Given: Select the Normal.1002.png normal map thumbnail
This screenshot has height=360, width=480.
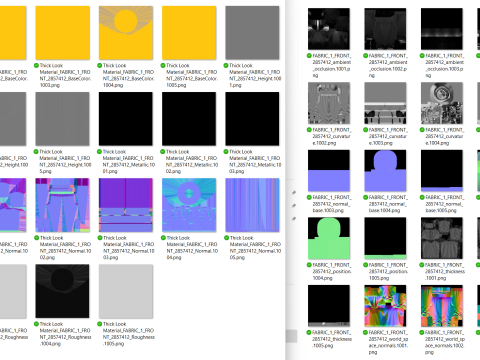Looking at the screenshot, I should coord(63,205).
